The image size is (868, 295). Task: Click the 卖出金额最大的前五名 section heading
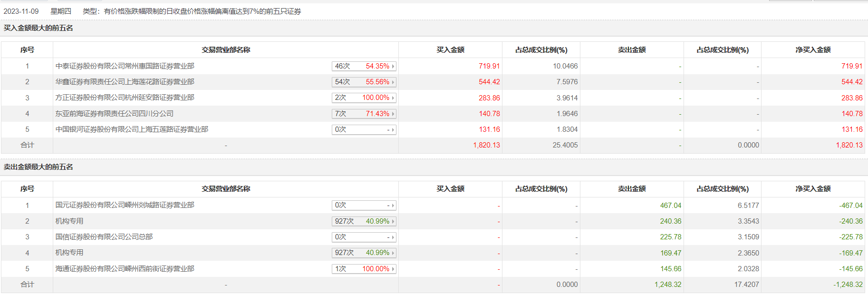39,167
